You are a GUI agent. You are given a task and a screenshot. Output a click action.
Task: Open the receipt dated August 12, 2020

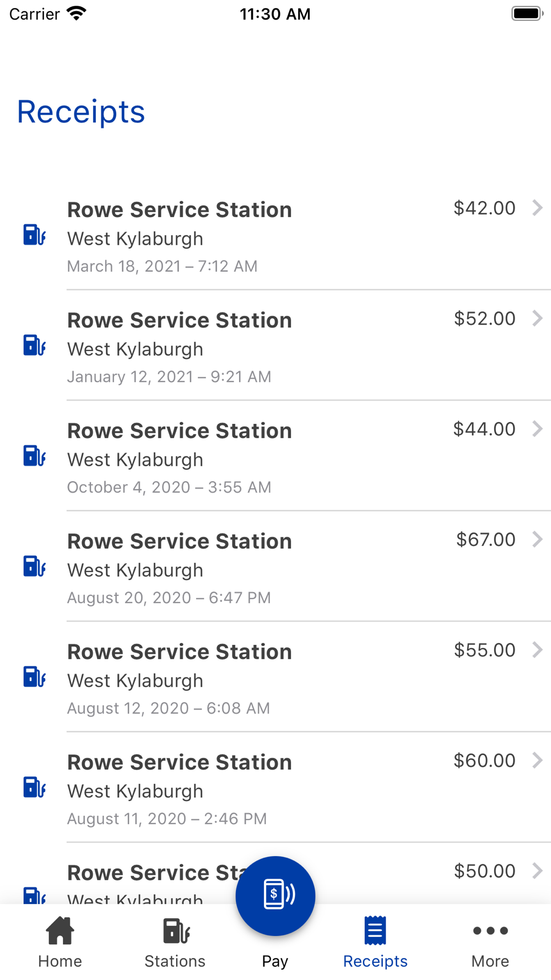[275, 677]
